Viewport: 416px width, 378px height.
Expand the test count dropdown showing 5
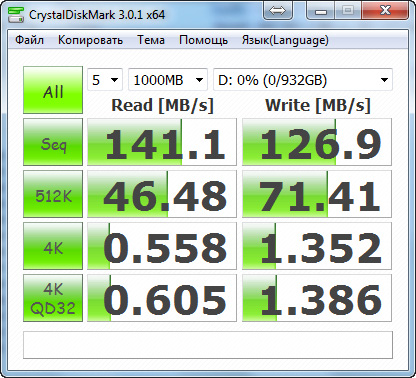point(105,80)
